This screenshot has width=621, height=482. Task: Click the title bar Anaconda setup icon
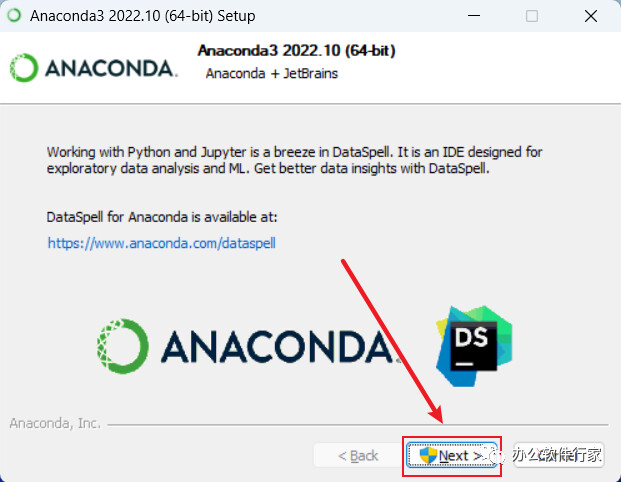click(14, 15)
